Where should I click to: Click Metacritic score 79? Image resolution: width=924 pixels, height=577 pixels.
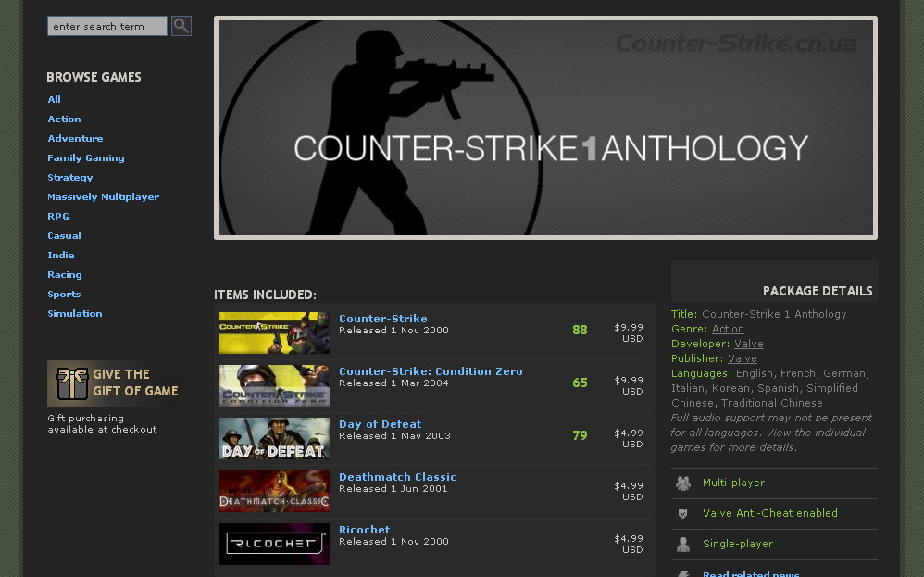coord(580,435)
